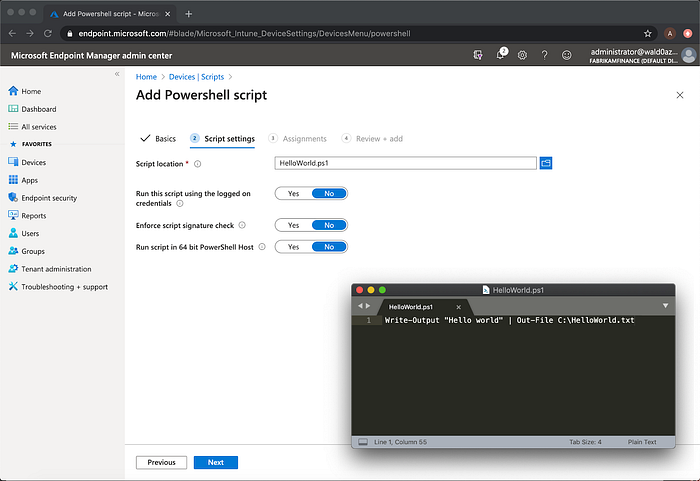
Task: Toggle editor side bar status icon
Action: (363, 442)
